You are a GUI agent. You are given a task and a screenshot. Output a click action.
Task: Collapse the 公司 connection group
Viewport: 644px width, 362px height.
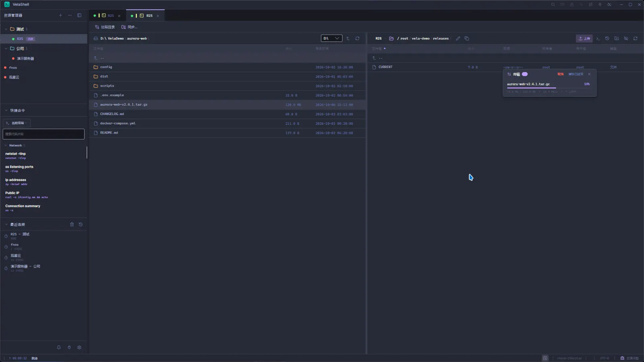[6, 48]
